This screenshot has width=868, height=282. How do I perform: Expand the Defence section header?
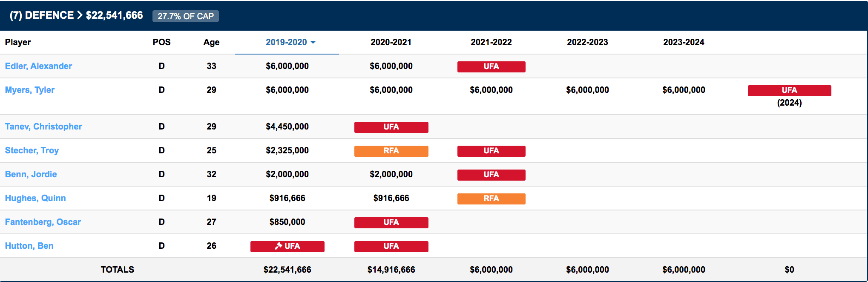click(x=76, y=15)
